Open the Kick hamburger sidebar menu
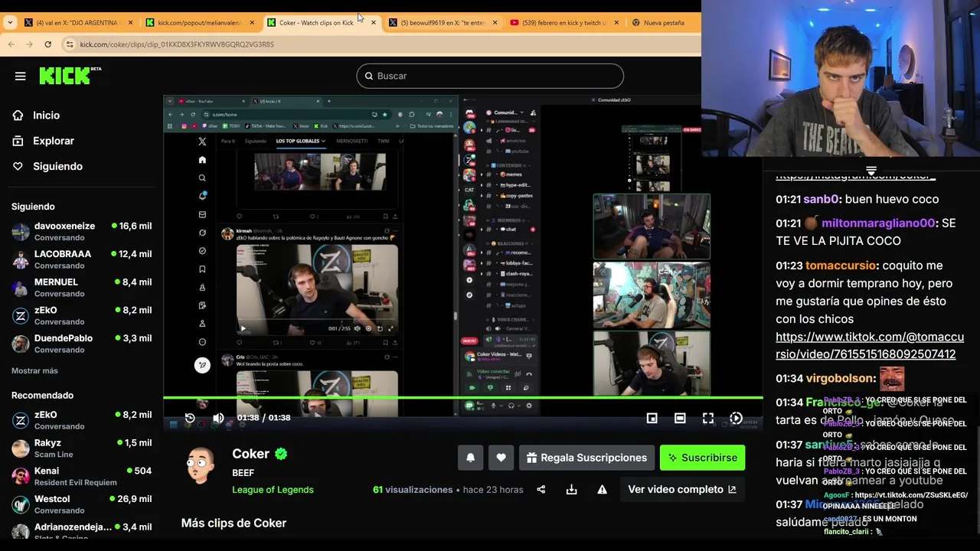Viewport: 980px width, 551px height. 21,76
